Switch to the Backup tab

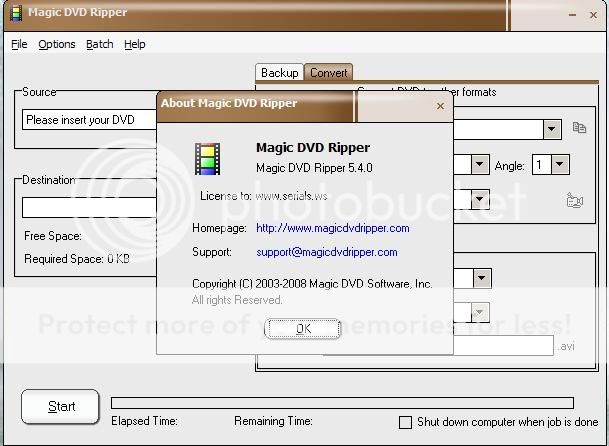coord(279,73)
